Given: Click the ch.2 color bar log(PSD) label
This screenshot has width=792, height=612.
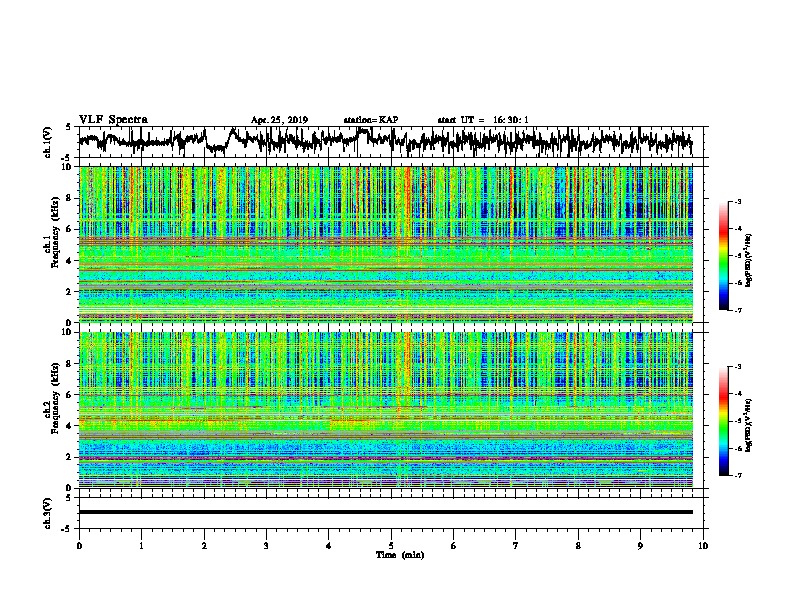Looking at the screenshot, I should 748,425.
